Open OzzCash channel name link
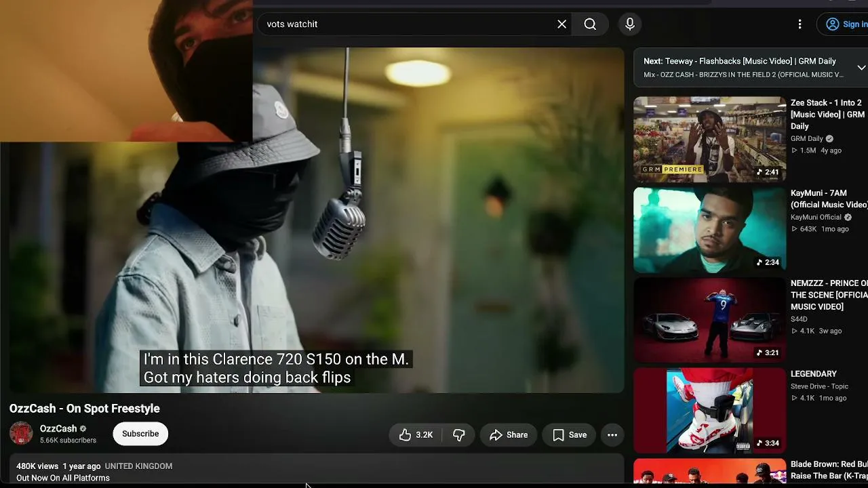This screenshot has height=488, width=868. click(x=58, y=429)
